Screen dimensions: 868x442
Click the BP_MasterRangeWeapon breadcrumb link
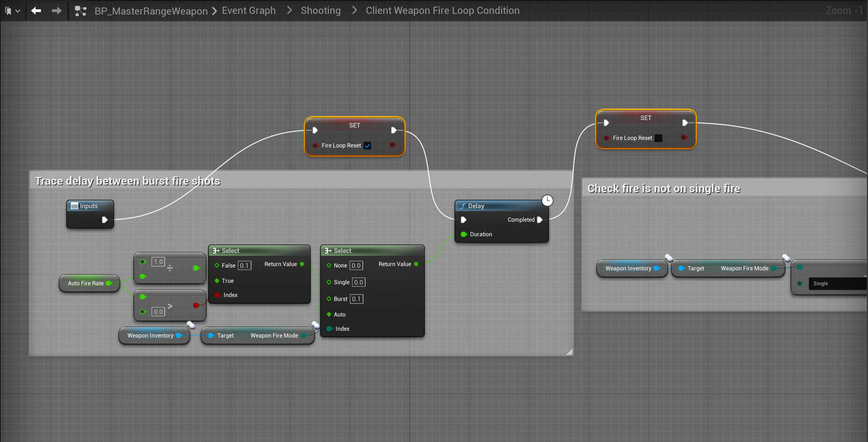[151, 11]
